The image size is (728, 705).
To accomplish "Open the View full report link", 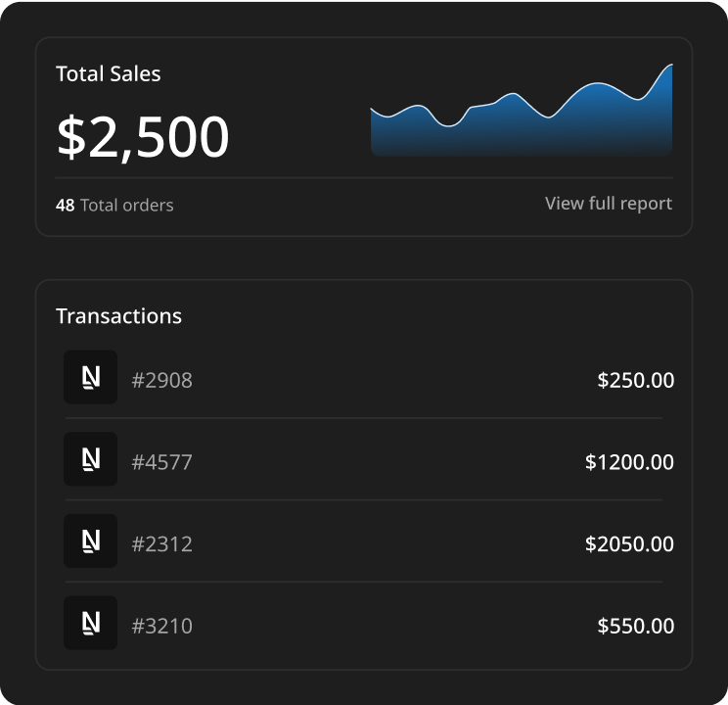I will point(608,204).
